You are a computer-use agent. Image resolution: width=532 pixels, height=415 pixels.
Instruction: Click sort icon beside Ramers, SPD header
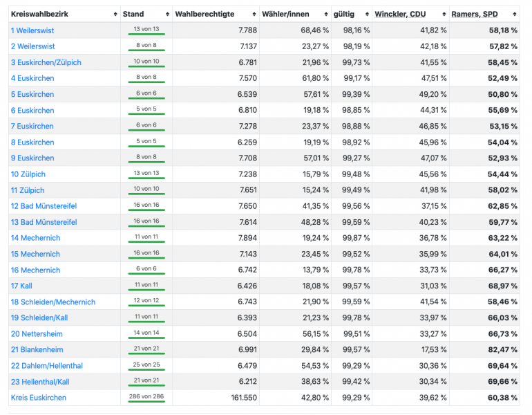pos(515,14)
